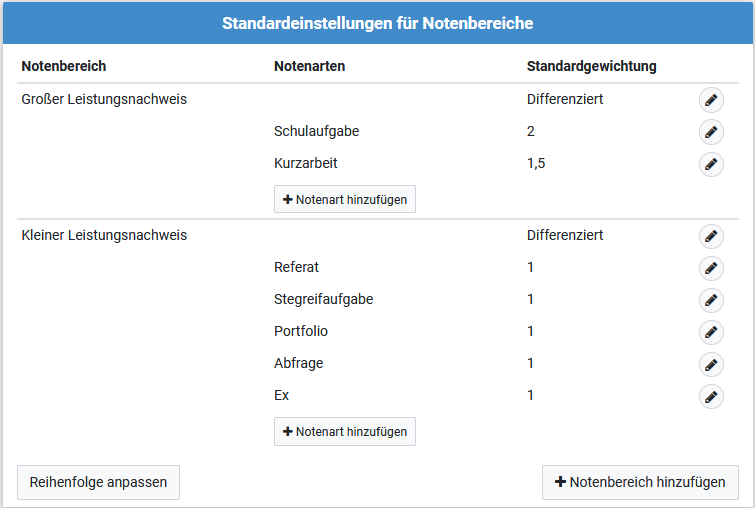Viewport: 755px width, 508px height.
Task: Select the Großer Leistungsnachweis row label
Action: click(104, 99)
